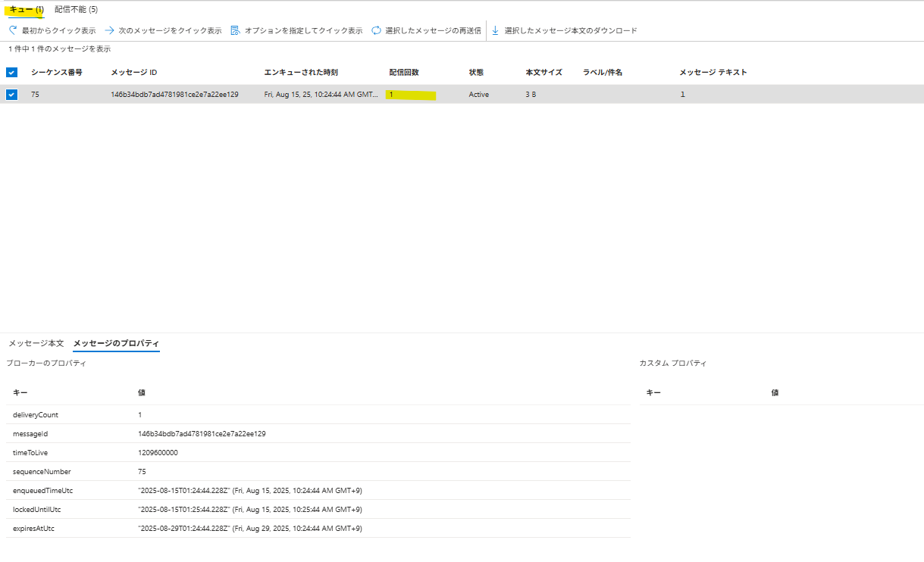Viewport: 924px width, 562px height.
Task: Click the circular arrow icon for quick view from start
Action: click(12, 30)
